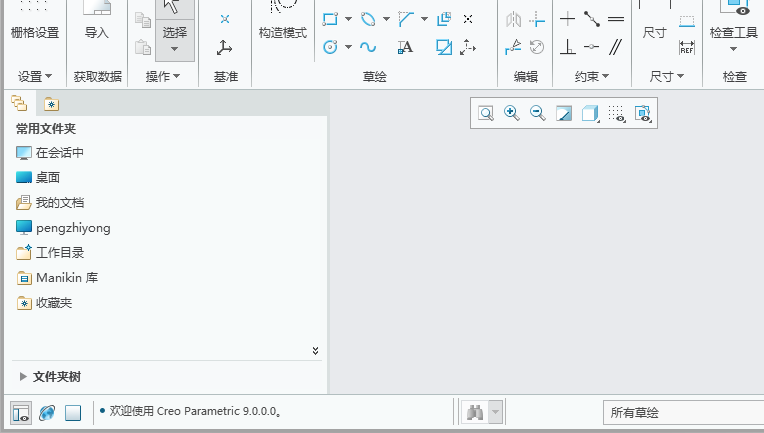
Task: Toggle the sketcher display filters
Action: point(643,113)
